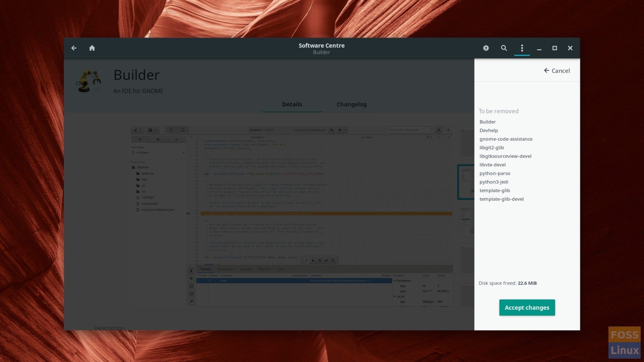Cancel the pending removal
Viewport: 644px width, 362px height.
click(x=557, y=70)
